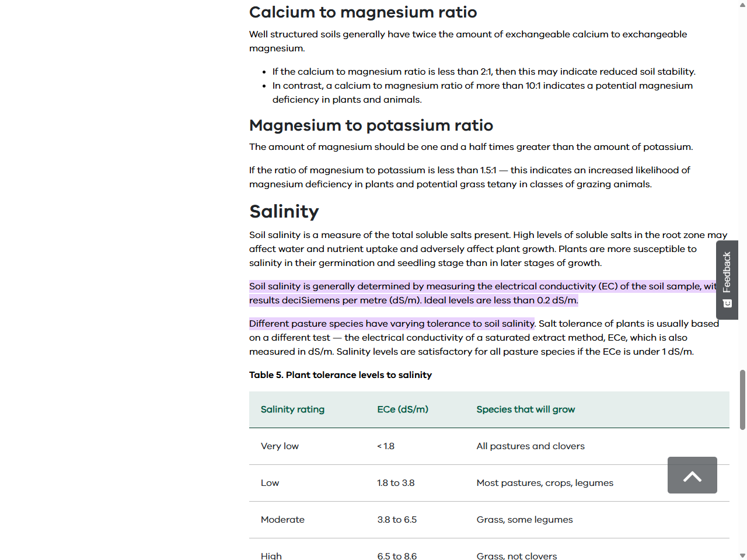Click the paragraph mentioning grass tetany
Viewport: 747px width, 560px height.
click(x=470, y=177)
